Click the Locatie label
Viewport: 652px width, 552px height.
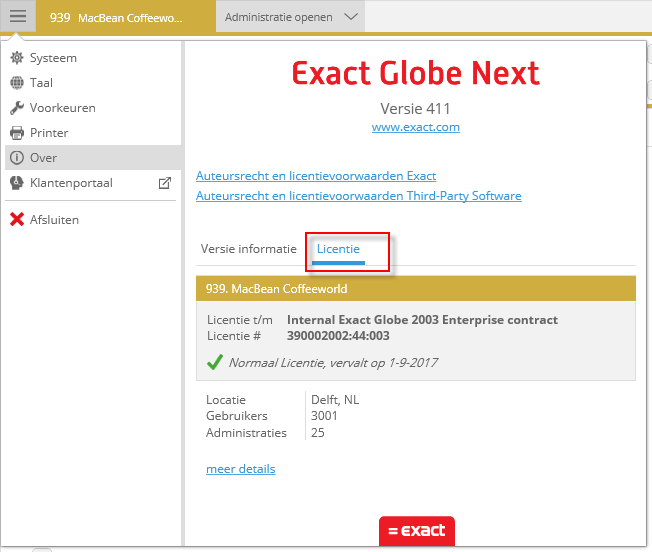coord(226,400)
